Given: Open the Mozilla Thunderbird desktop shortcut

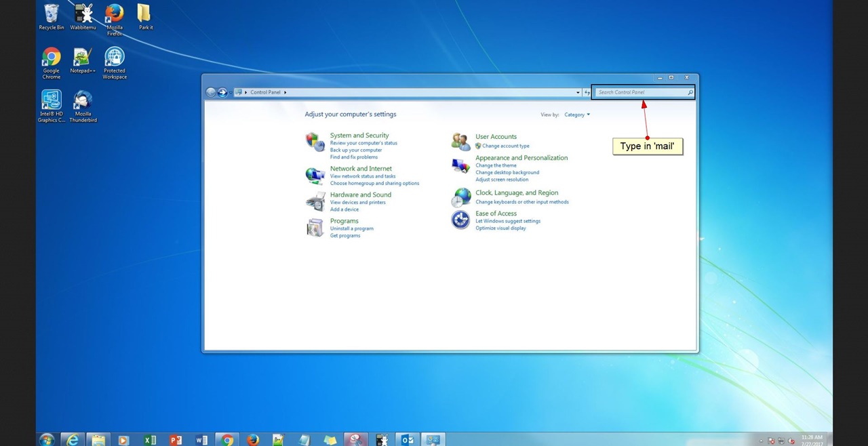Looking at the screenshot, I should [x=83, y=106].
